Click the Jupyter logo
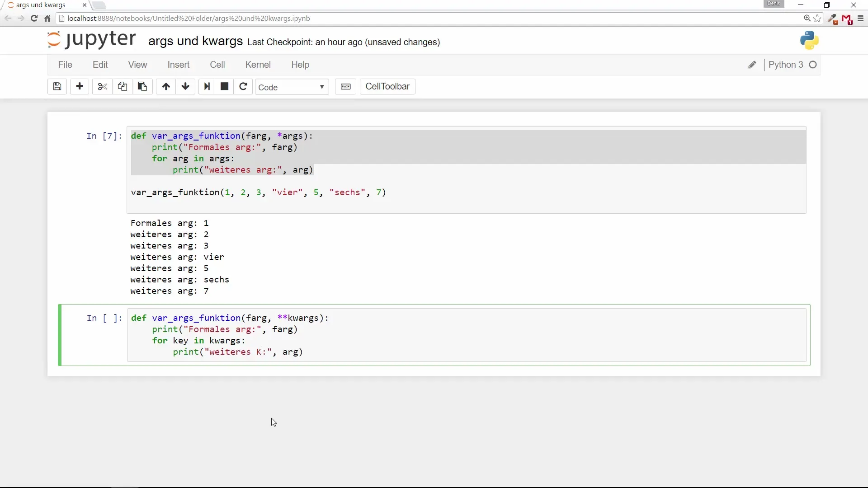This screenshot has width=868, height=488. click(91, 40)
